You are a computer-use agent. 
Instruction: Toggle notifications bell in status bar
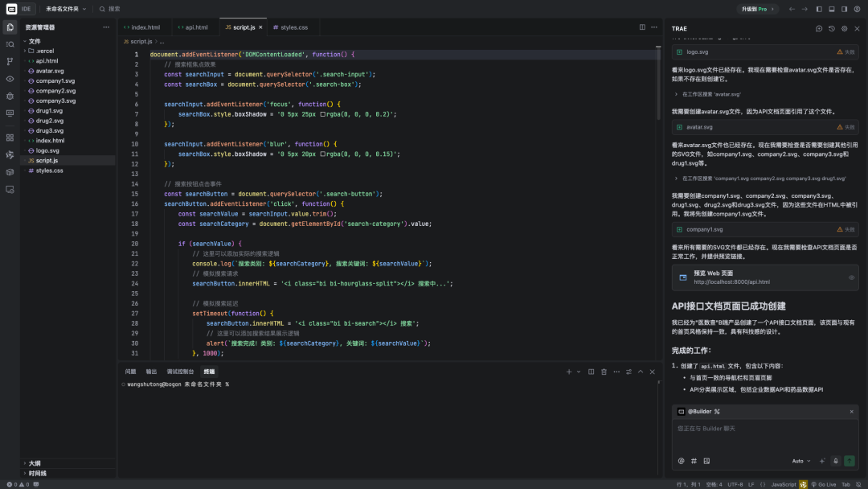click(x=858, y=484)
